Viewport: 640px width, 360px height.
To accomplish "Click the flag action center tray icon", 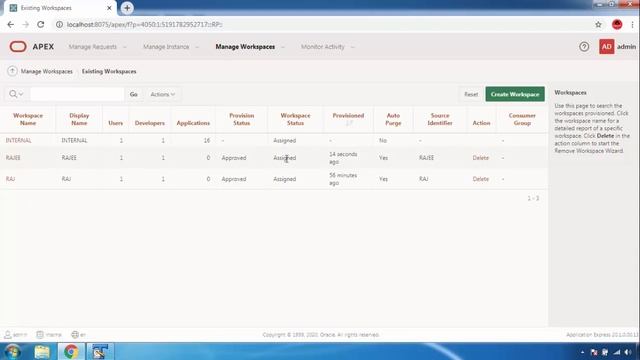I will (x=594, y=352).
